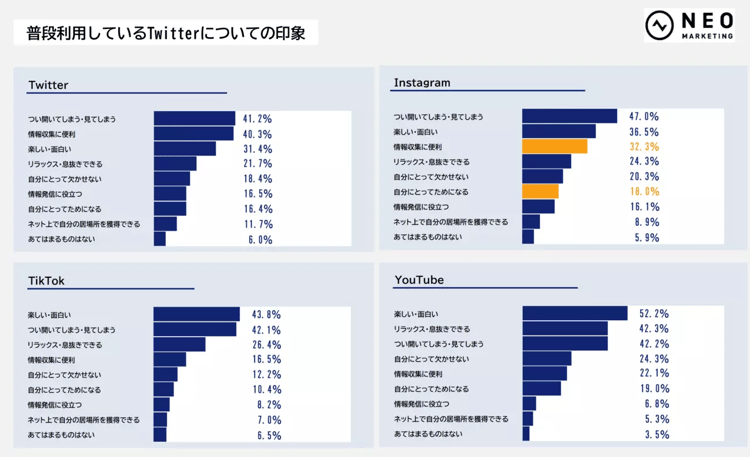Click the Twitter 6.0% bottom bar
This screenshot has height=457, width=750.
tap(160, 239)
